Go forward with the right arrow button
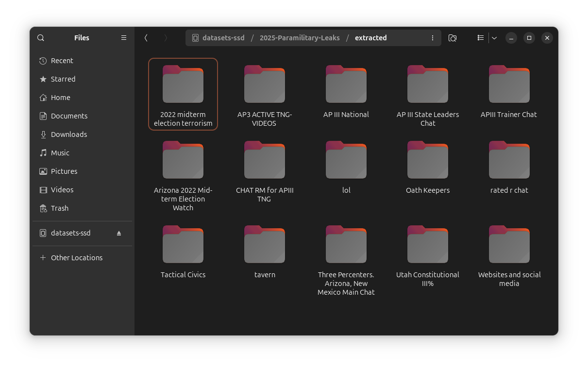588x368 pixels. click(166, 38)
